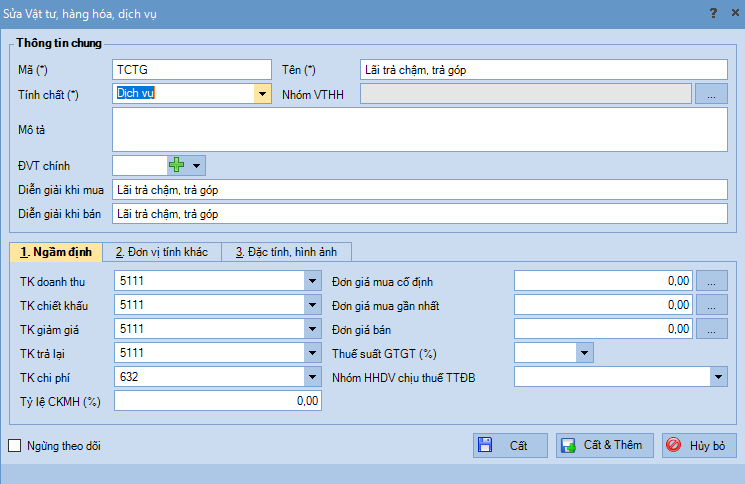Expand the Tính chất dropdown

click(262, 94)
